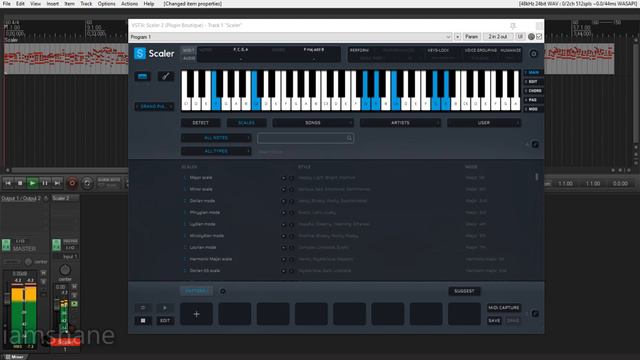Play preview for Minor scale
The width and height of the screenshot is (640, 360).
tap(284, 189)
